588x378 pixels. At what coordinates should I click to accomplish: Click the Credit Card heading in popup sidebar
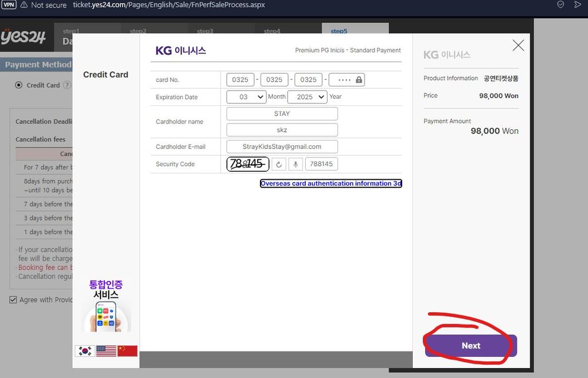click(106, 75)
